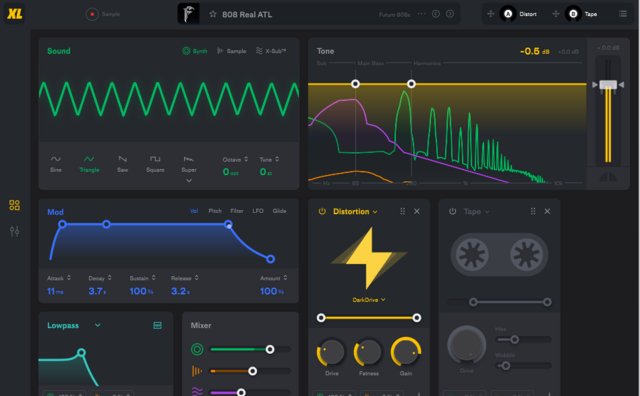Screen dimensions: 640x396
Task: Open the hamburger menu at top right
Action: tap(622, 14)
